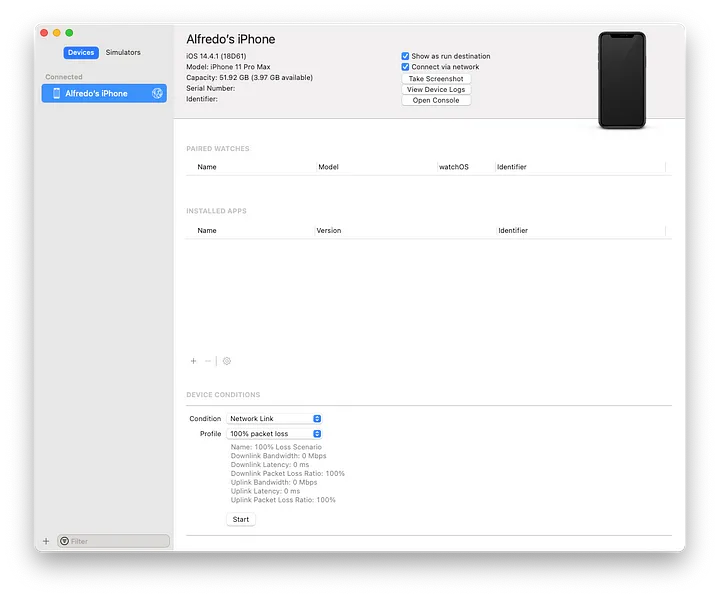Click the Take Screenshot button
Image resolution: width=720 pixels, height=598 pixels.
coord(436,79)
